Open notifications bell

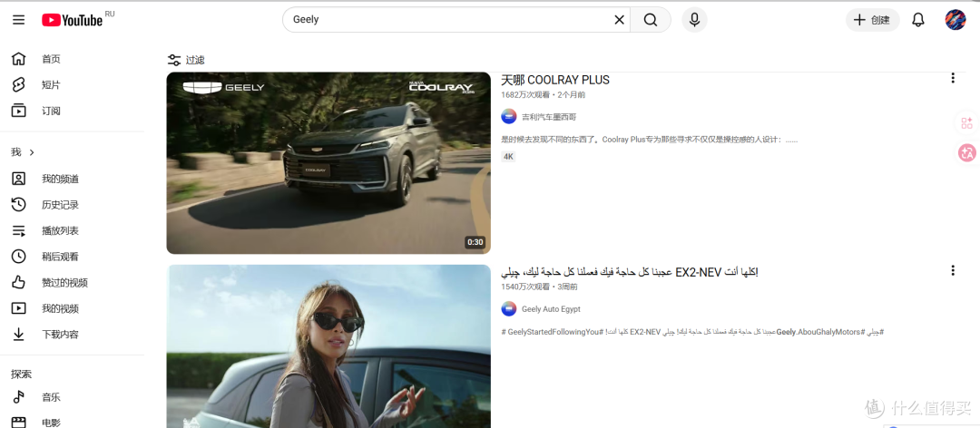(918, 20)
